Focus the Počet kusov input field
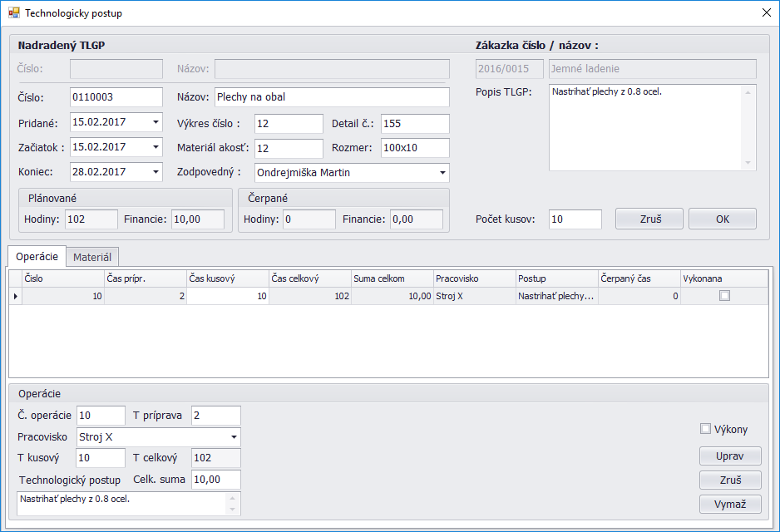The height and width of the screenshot is (532, 780). 575,219
